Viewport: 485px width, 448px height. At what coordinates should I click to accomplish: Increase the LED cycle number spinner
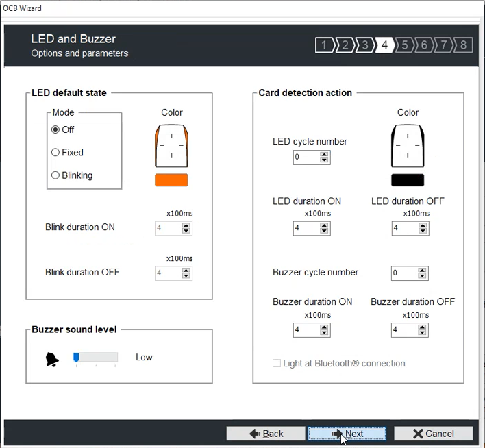pyautogui.click(x=325, y=154)
